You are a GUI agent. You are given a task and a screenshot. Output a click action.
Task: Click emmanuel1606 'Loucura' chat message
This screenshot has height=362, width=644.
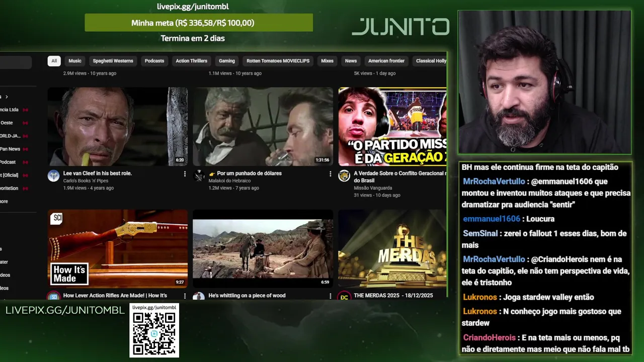click(x=509, y=219)
